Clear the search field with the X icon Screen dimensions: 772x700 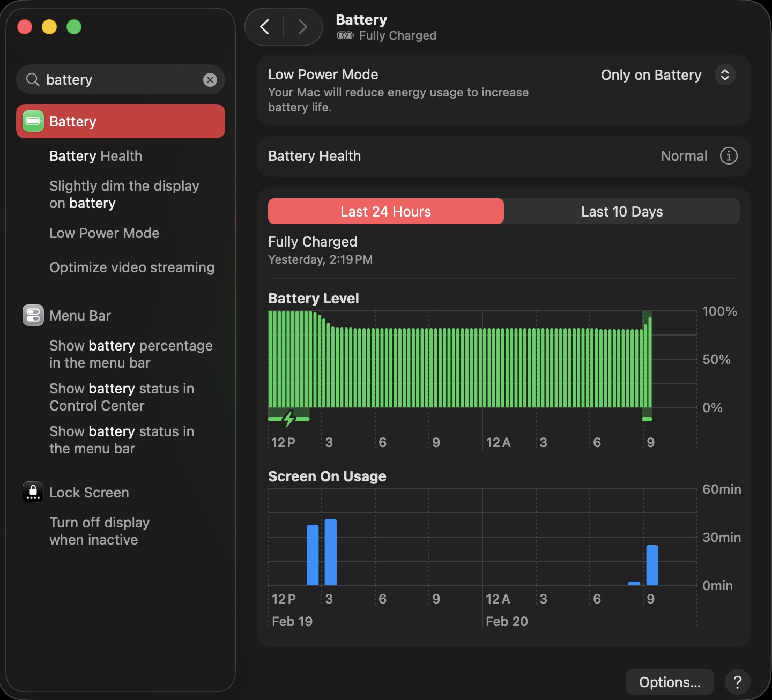(210, 80)
